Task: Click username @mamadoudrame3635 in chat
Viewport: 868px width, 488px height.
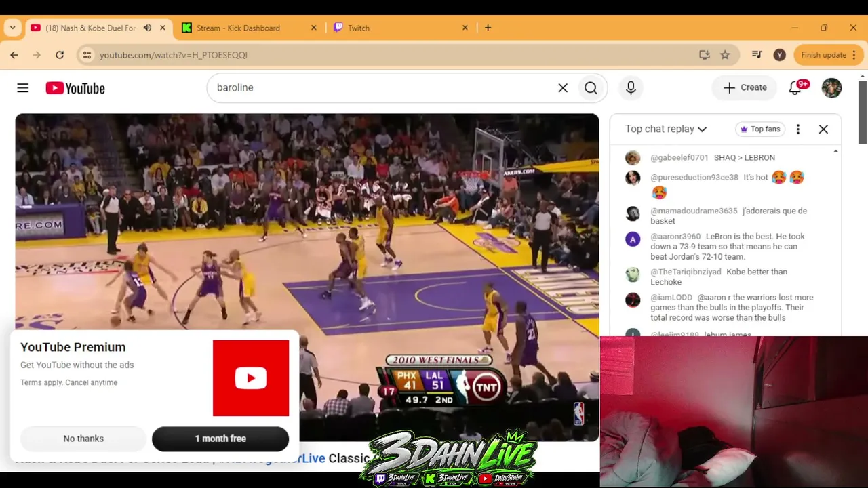Action: pos(694,211)
